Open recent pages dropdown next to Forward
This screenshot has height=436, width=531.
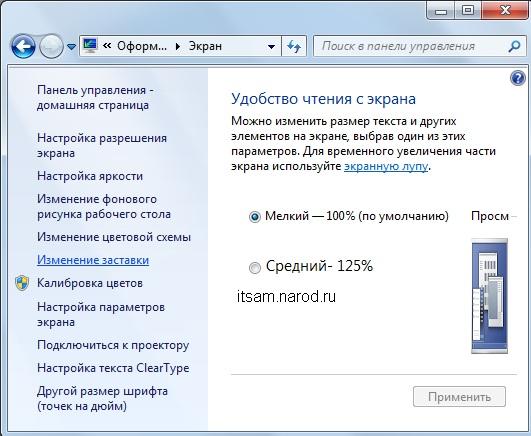click(71, 46)
